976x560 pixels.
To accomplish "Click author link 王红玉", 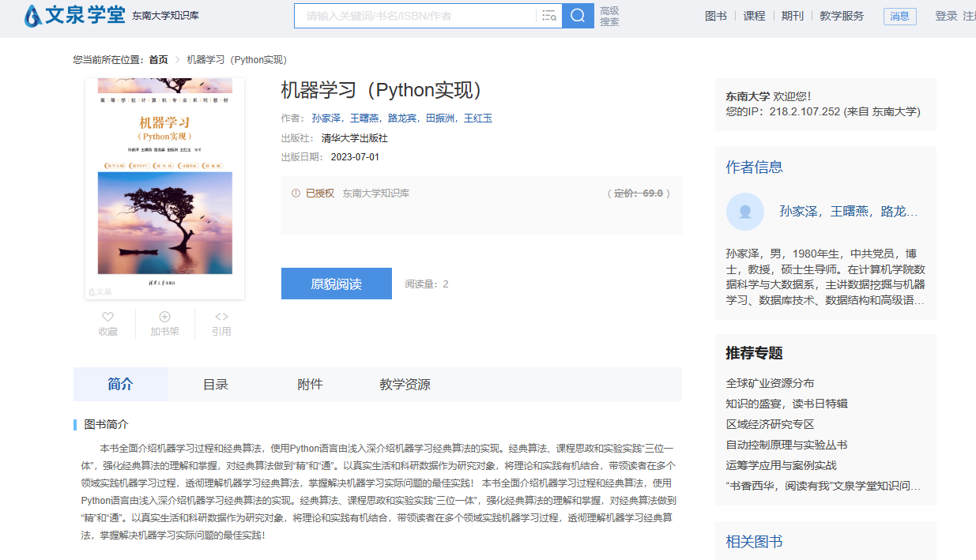I will click(478, 118).
